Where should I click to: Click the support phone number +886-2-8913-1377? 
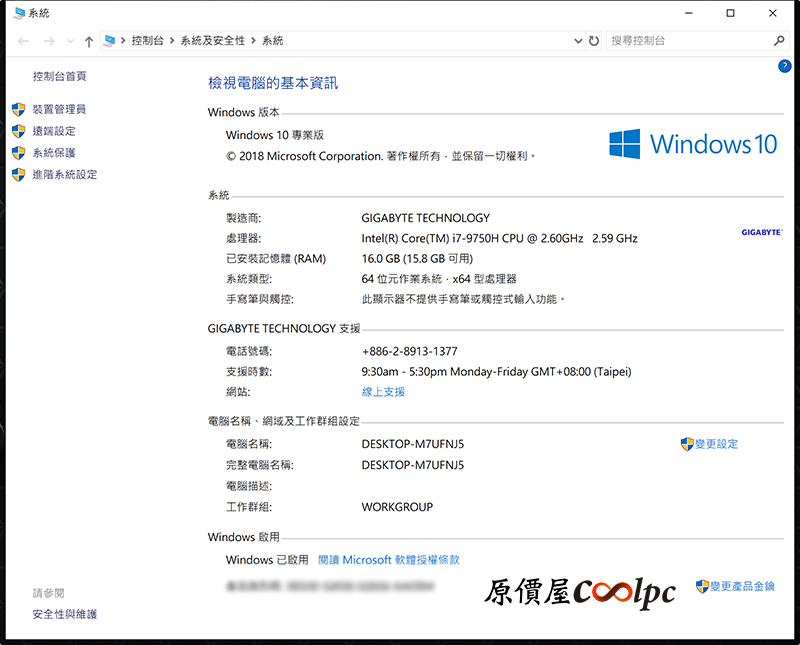click(410, 351)
